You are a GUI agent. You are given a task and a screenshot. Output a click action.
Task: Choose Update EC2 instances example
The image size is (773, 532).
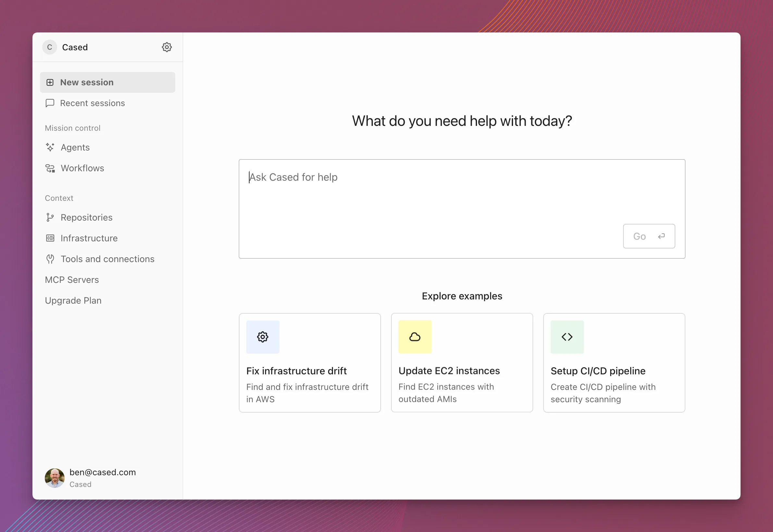pos(462,363)
